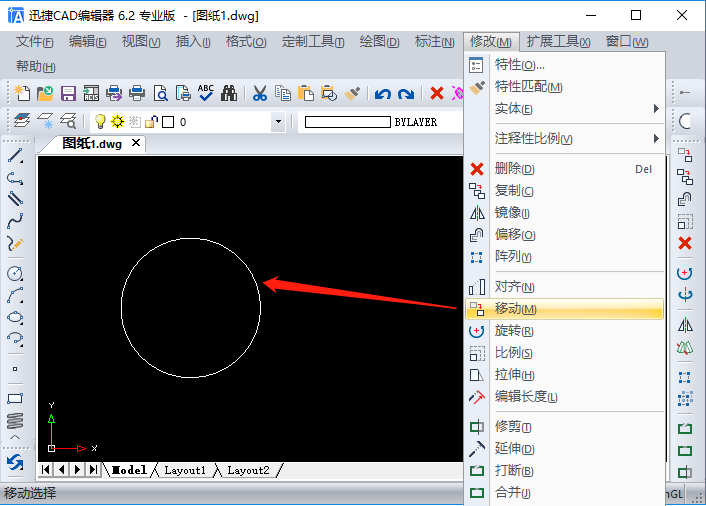Click red X delete icon in right toolbar
Viewport: 706px width, 506px height.
point(685,243)
